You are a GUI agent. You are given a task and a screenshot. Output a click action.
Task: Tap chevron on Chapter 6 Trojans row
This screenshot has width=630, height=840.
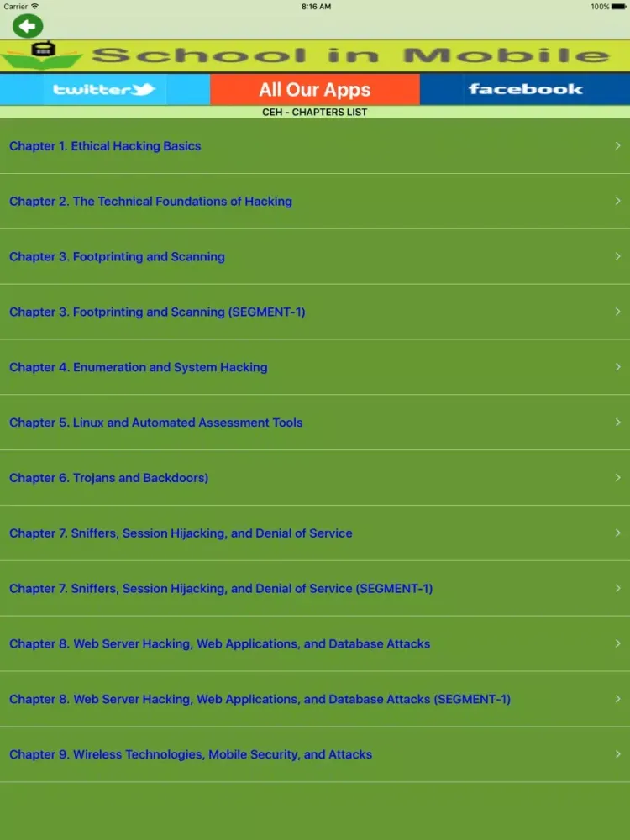click(617, 477)
